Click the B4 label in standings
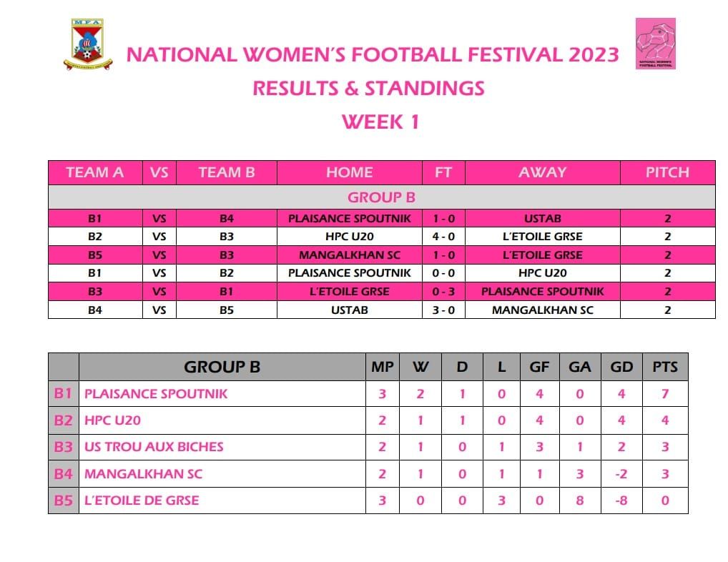Screen dimensions: 728x562 tap(63, 474)
